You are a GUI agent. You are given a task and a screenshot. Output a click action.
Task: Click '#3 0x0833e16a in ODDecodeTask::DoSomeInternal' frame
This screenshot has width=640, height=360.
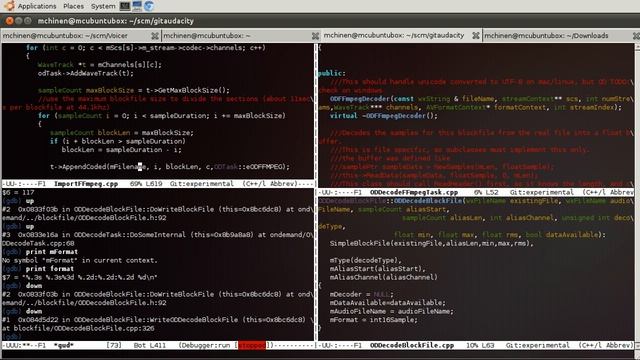point(158,235)
